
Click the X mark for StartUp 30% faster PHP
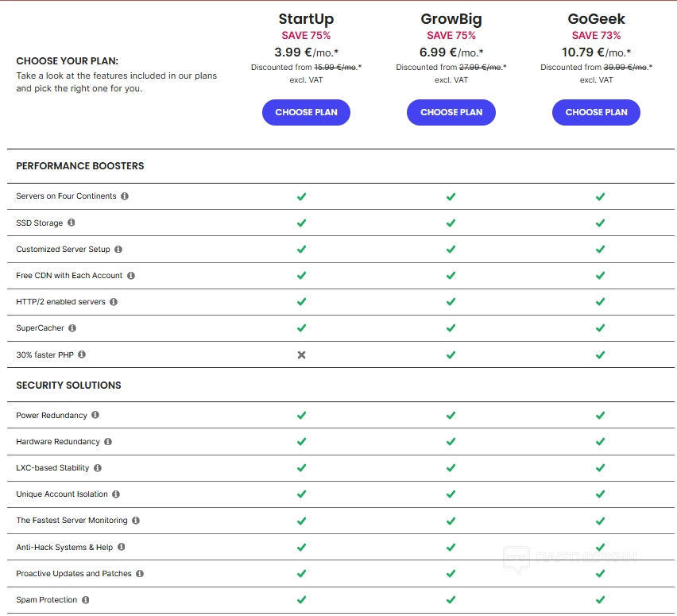[x=301, y=355]
